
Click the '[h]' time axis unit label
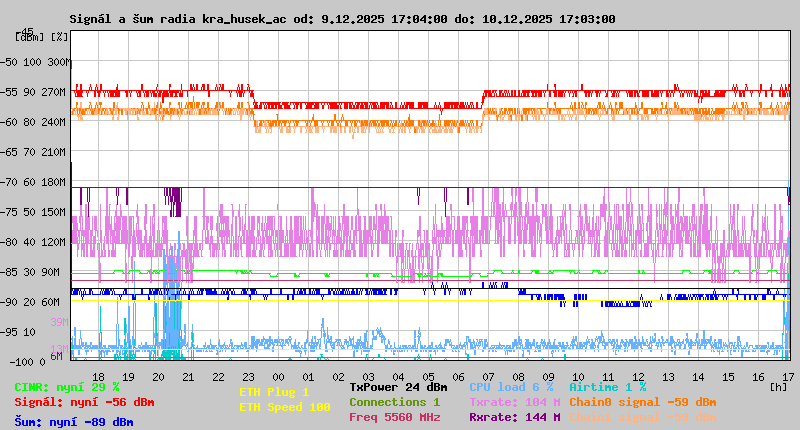(778, 387)
